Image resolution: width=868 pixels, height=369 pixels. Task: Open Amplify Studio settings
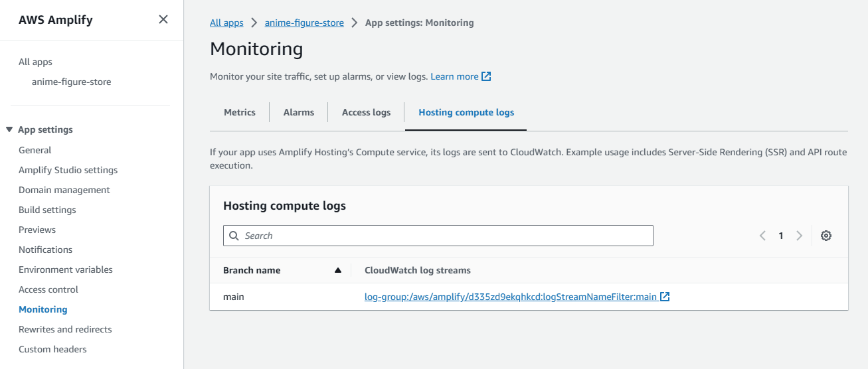68,170
